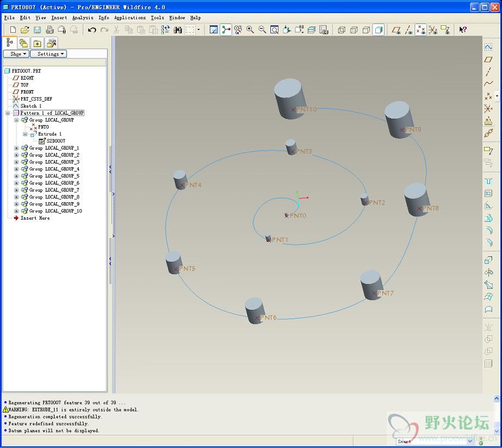Image resolution: width=502 pixels, height=448 pixels.
Task: Select the Datum Curve tool
Action: [x=488, y=84]
